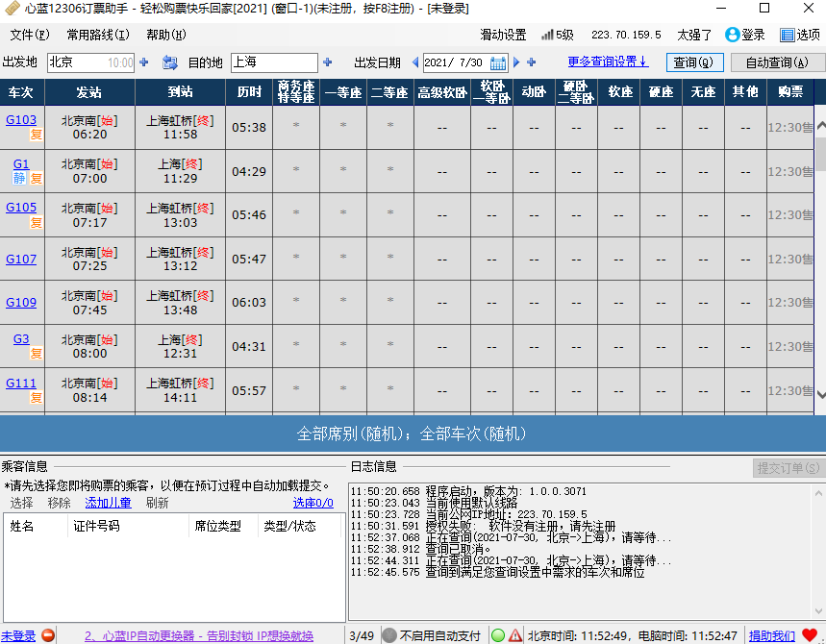The image size is (826, 644).
Task: Click the 查询(Q) search button
Action: point(692,62)
